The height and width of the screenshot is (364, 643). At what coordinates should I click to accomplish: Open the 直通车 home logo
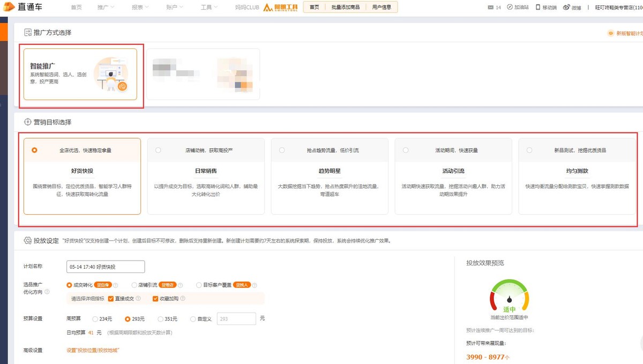tap(24, 7)
